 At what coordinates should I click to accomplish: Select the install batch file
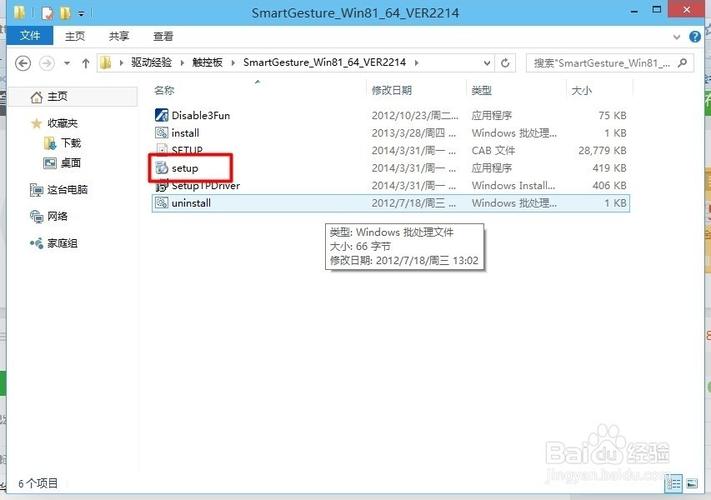tap(390, 133)
